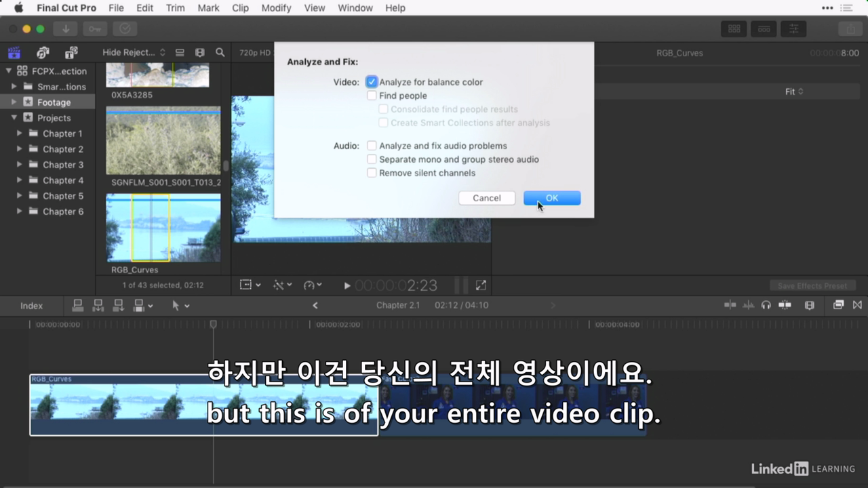
Task: Go back in timeline history
Action: point(315,306)
